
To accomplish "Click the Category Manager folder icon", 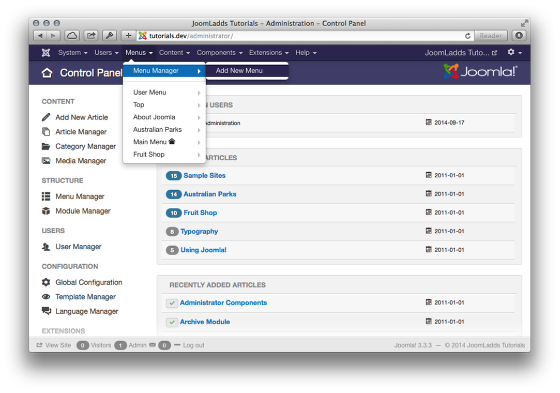I will click(46, 146).
